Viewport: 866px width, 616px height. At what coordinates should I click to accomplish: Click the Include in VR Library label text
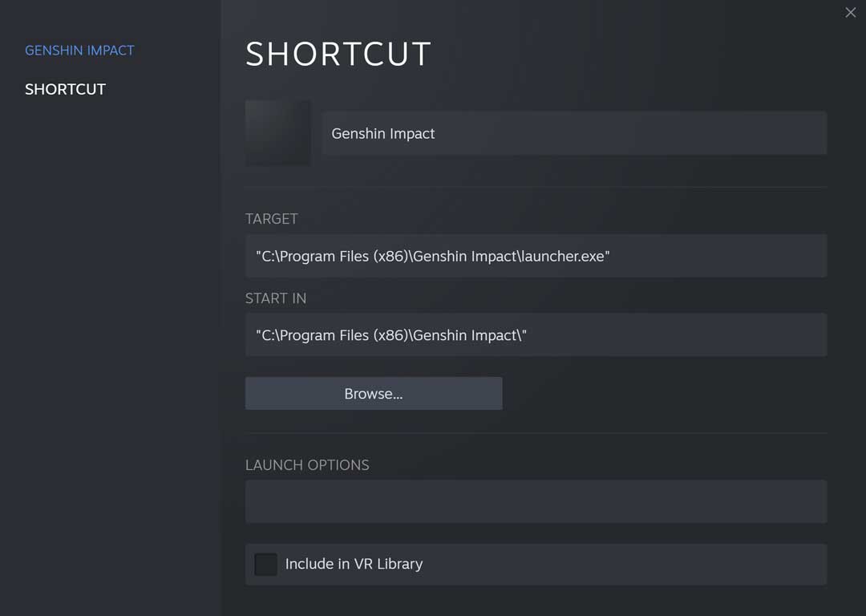[x=354, y=564]
